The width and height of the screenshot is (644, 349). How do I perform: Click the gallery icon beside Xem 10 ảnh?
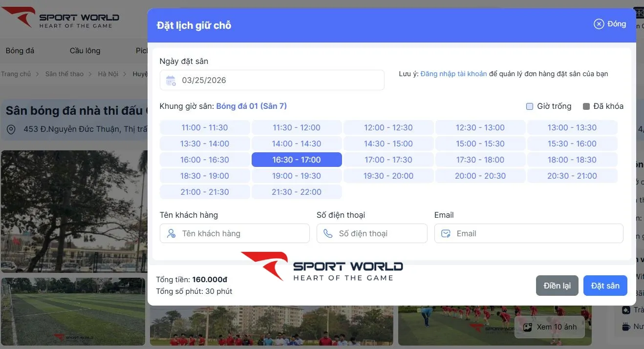(527, 327)
